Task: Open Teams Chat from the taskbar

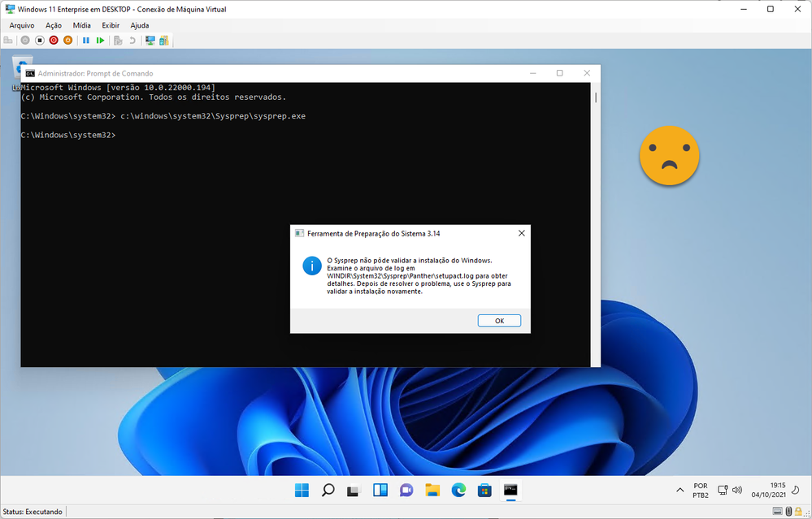Action: pyautogui.click(x=406, y=490)
